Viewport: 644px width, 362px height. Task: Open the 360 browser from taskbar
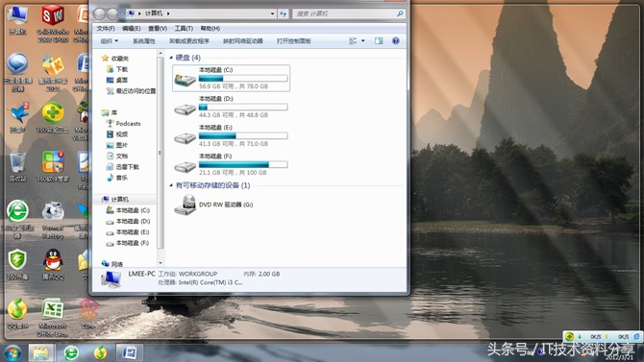[71, 352]
